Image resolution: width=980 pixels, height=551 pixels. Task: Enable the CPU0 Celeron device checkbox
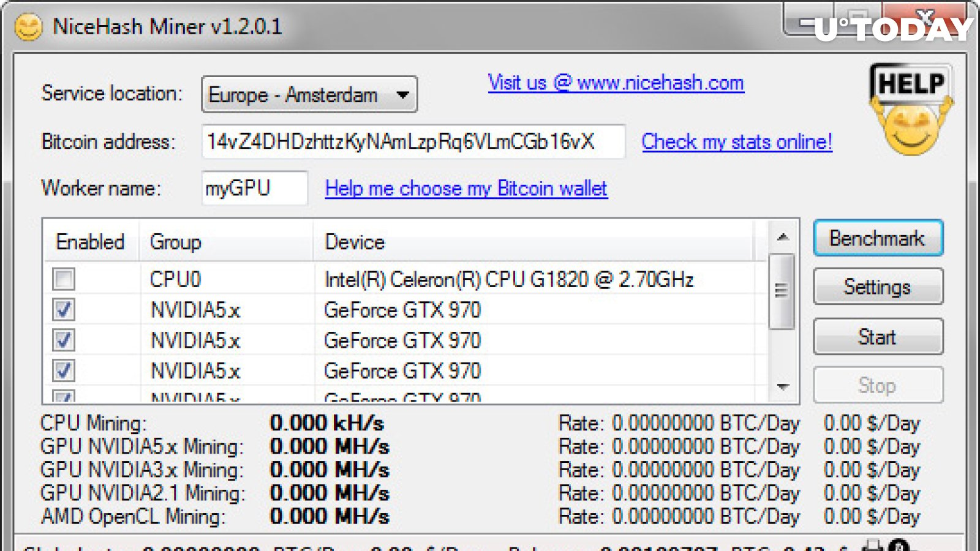[64, 279]
